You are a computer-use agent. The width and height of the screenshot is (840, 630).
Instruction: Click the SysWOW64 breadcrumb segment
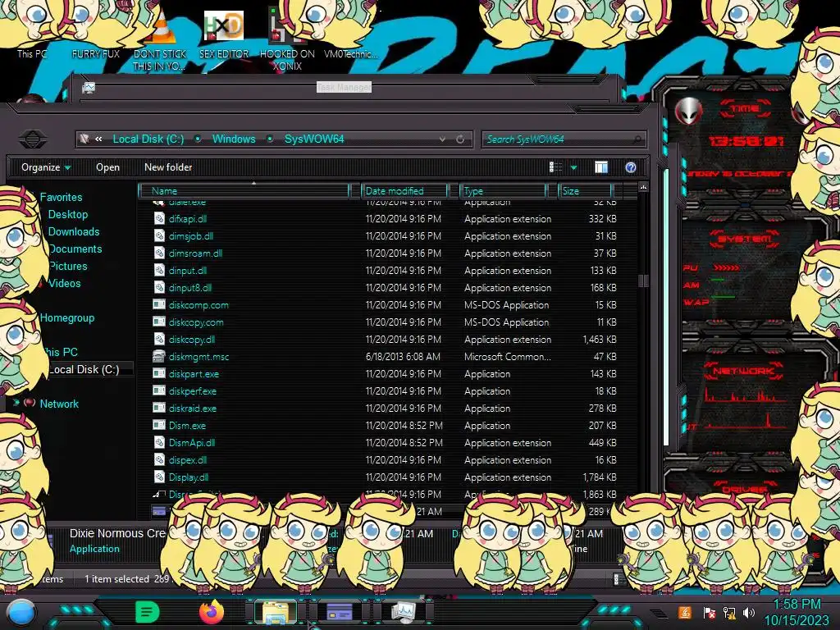tap(314, 139)
